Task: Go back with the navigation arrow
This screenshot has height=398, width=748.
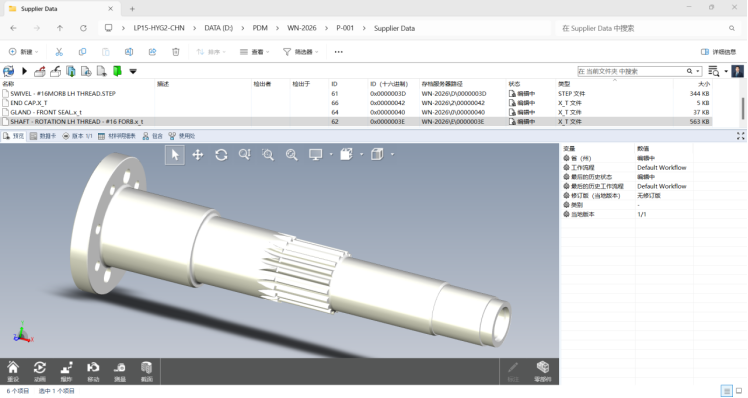Action: click(x=13, y=28)
